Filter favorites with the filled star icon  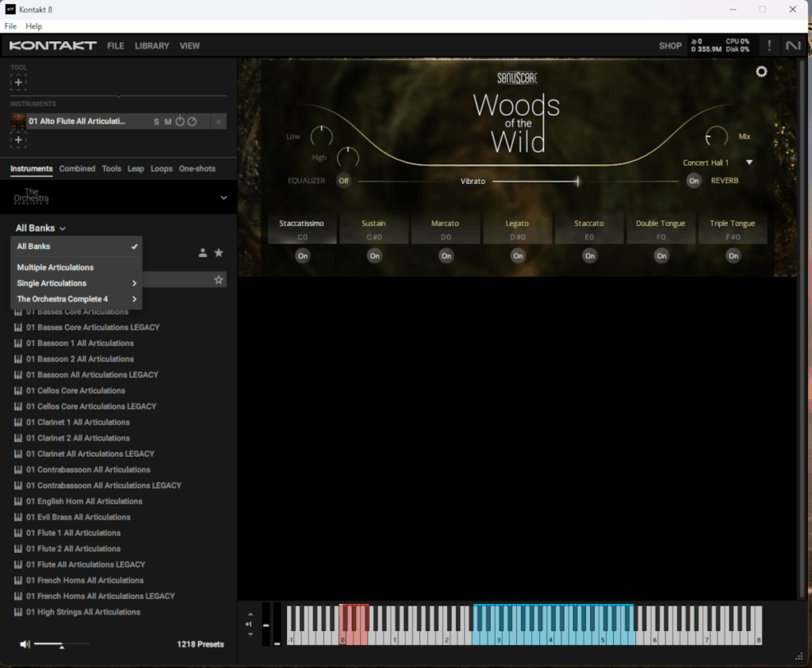(219, 253)
